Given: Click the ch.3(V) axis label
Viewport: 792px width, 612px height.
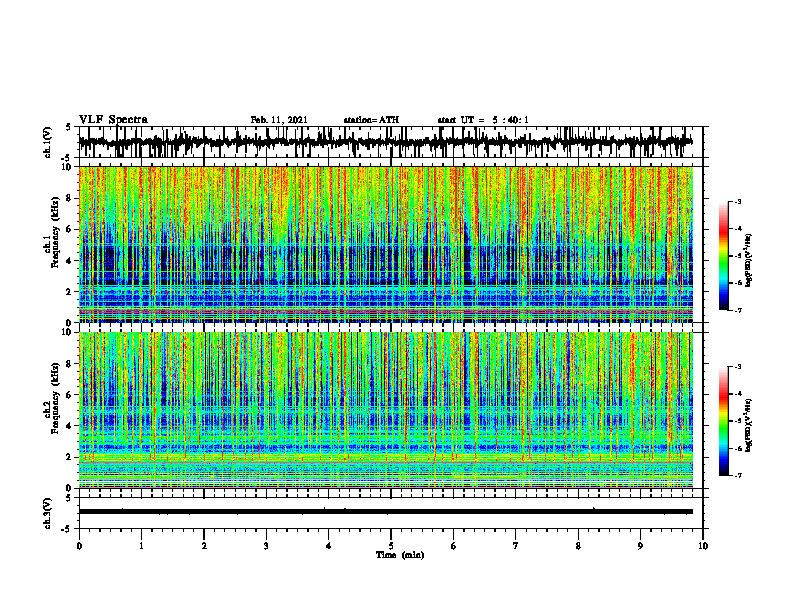Looking at the screenshot, I should (48, 514).
